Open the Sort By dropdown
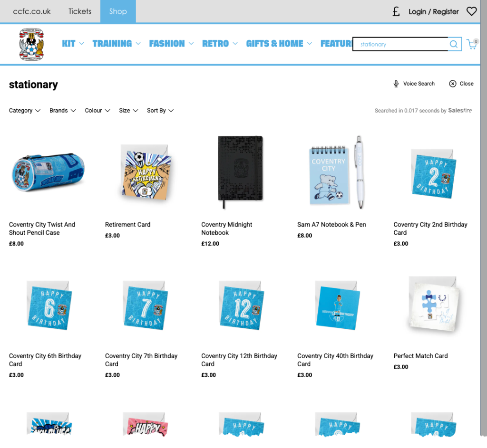487x448 pixels. point(160,111)
